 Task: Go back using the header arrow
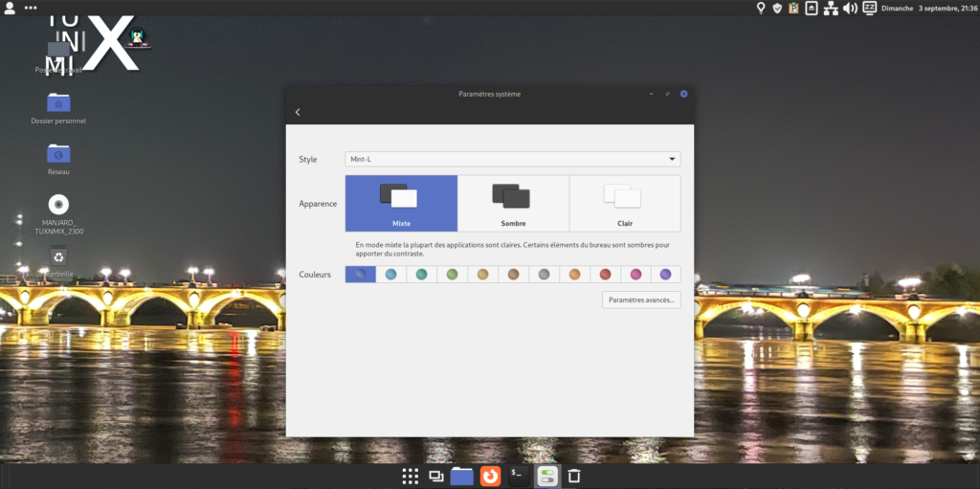[x=298, y=112]
